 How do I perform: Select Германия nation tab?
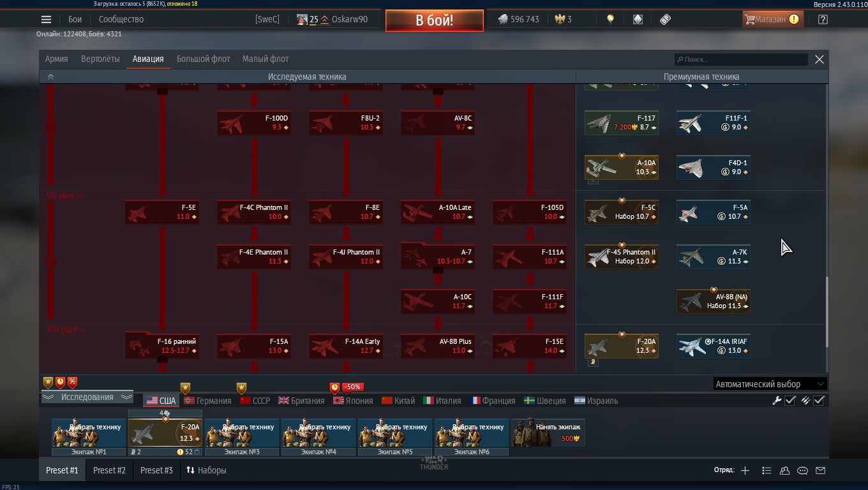[x=208, y=401]
